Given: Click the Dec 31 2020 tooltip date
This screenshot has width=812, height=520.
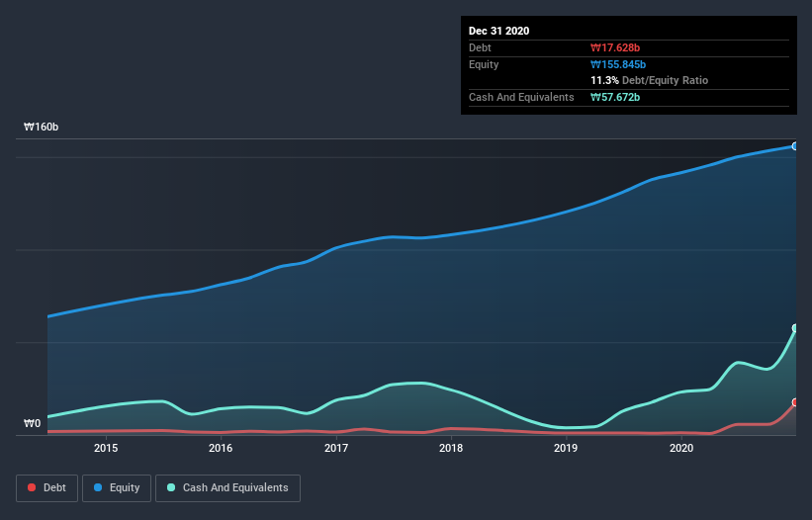Looking at the screenshot, I should [498, 31].
